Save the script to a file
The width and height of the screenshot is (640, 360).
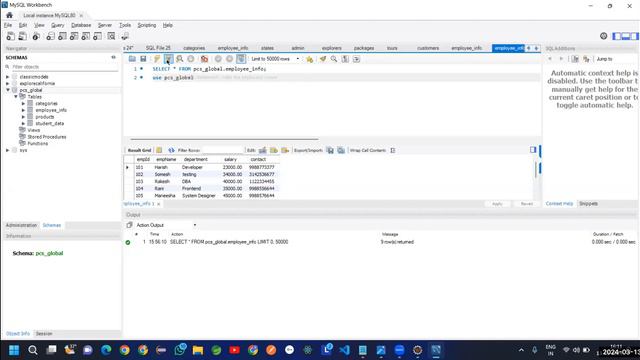(143, 59)
